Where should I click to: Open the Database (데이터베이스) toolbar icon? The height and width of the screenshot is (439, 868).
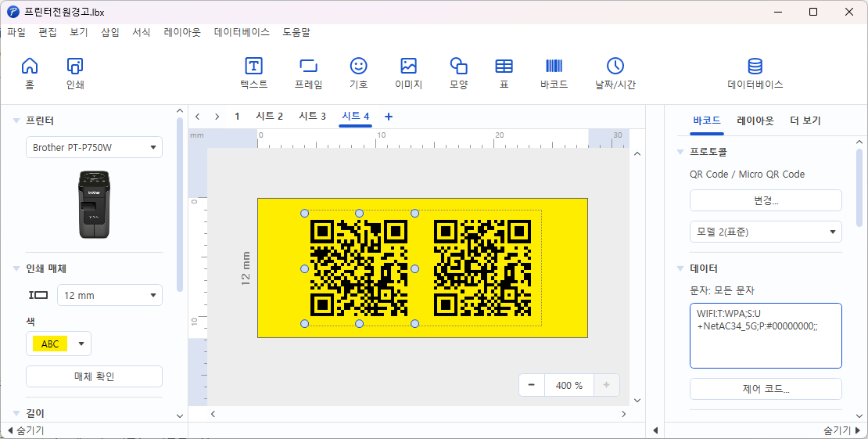pos(755,74)
